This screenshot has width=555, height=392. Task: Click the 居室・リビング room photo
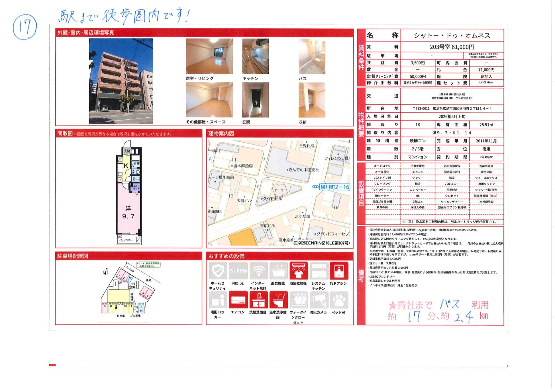[209, 56]
